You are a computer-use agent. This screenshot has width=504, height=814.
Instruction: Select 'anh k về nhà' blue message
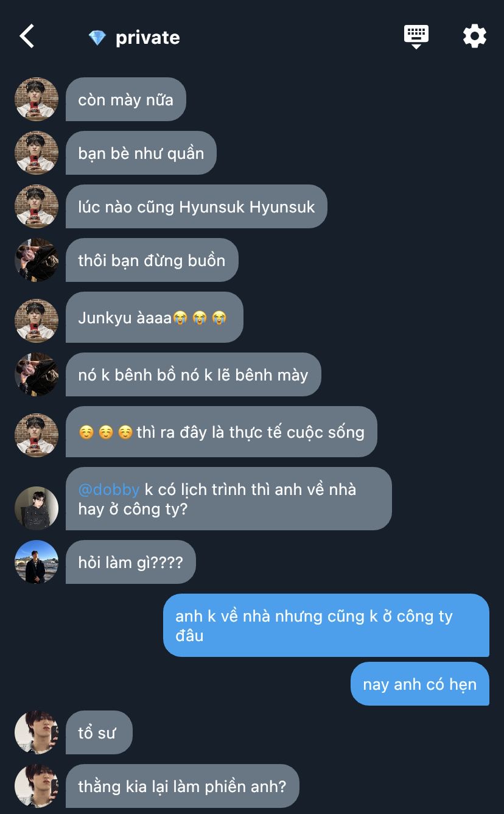pyautogui.click(x=326, y=625)
